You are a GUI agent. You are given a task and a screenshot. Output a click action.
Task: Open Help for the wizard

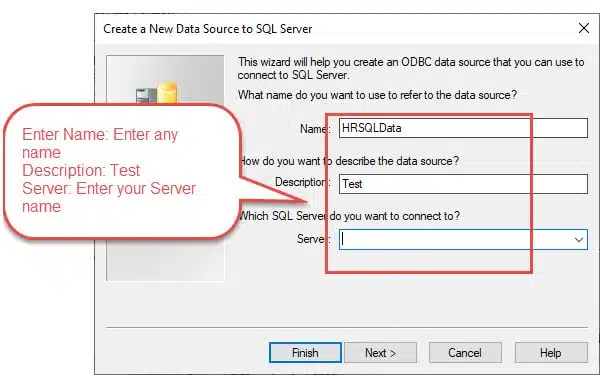click(551, 352)
